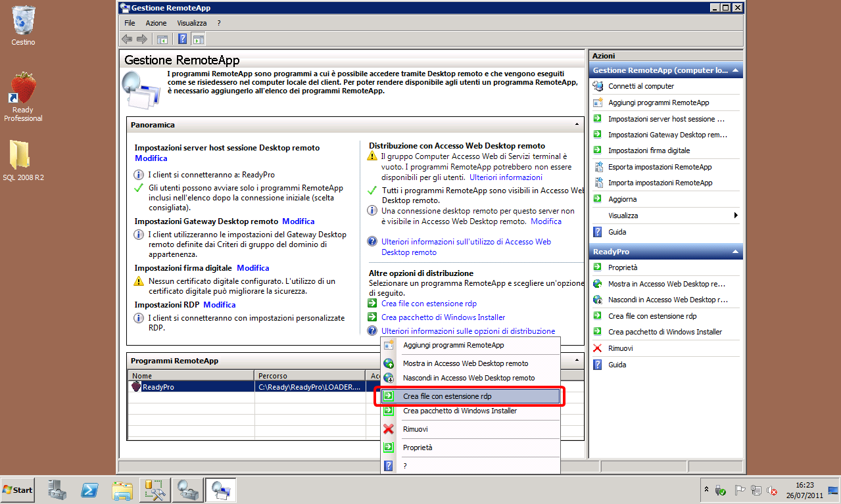Open Windows Explorer from the taskbar
841x504 pixels.
[x=122, y=490]
